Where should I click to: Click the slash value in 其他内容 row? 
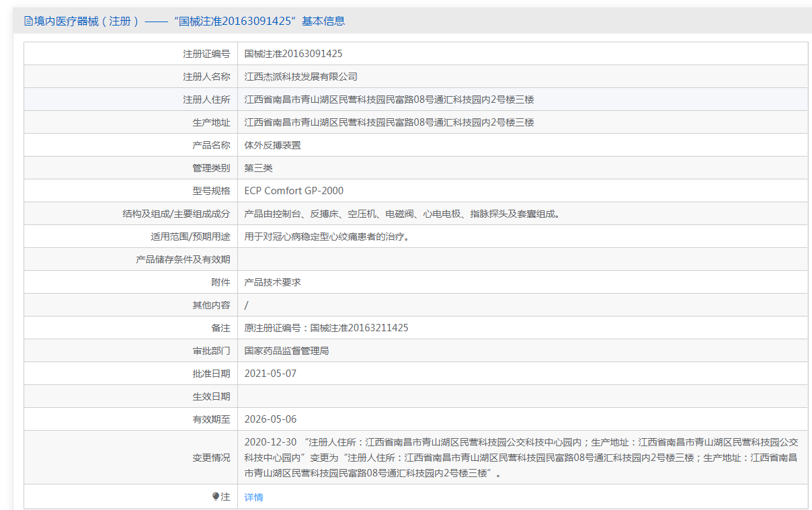tap(247, 305)
